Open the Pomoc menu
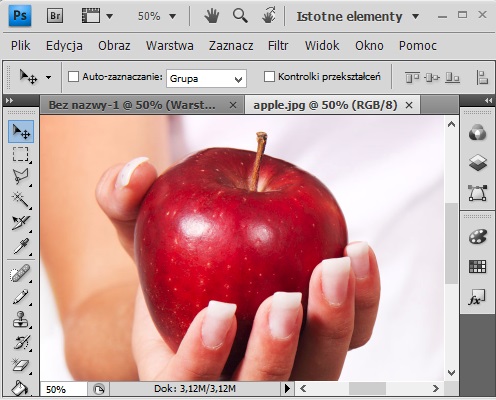The width and height of the screenshot is (496, 400). click(418, 46)
